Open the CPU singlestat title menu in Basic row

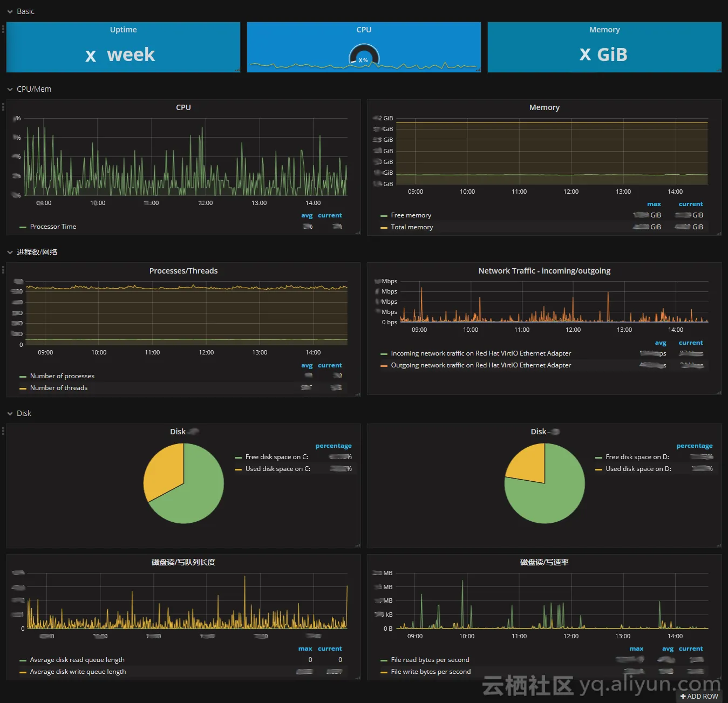click(364, 30)
